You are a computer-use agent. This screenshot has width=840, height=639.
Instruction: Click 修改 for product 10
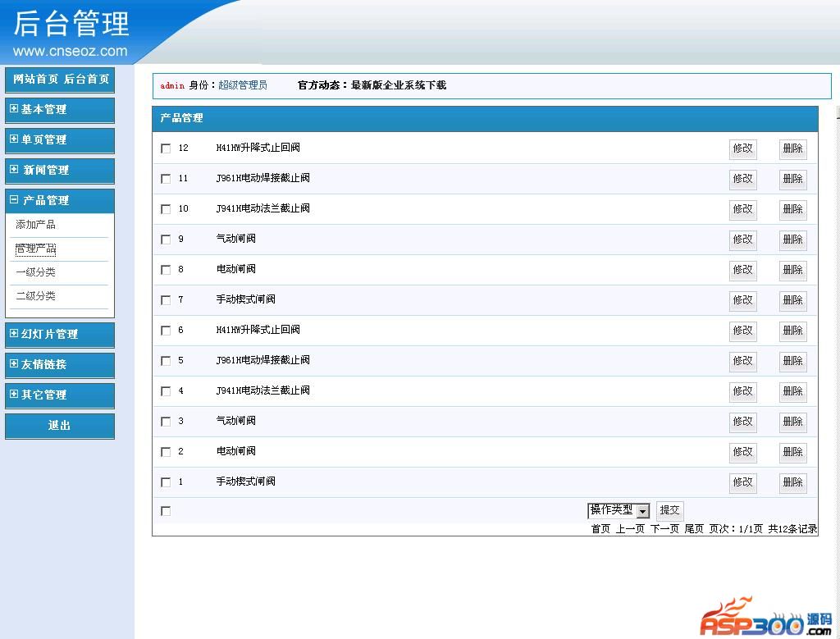743,209
